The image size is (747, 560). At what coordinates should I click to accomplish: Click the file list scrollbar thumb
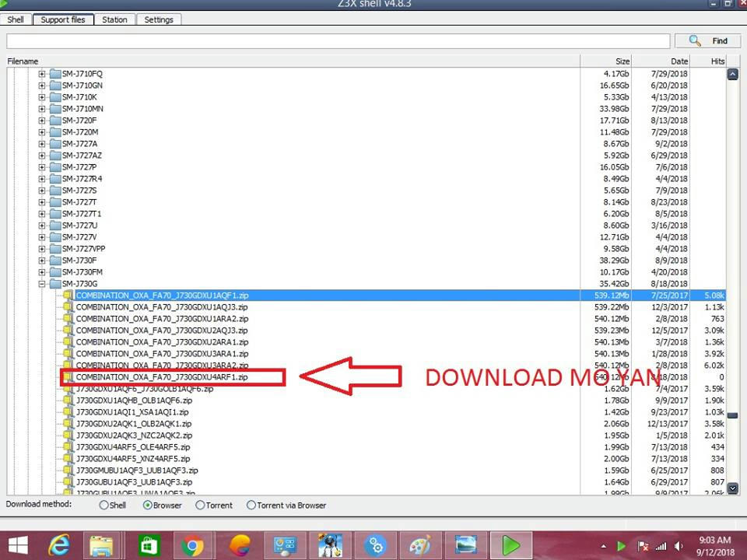(x=733, y=415)
